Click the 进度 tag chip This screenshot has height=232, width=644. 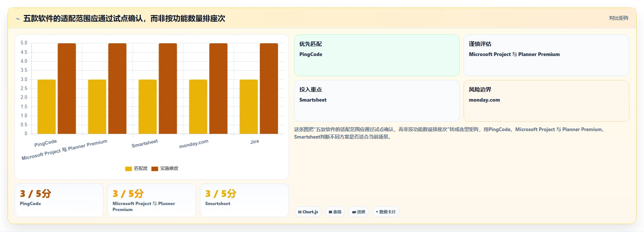point(358,212)
